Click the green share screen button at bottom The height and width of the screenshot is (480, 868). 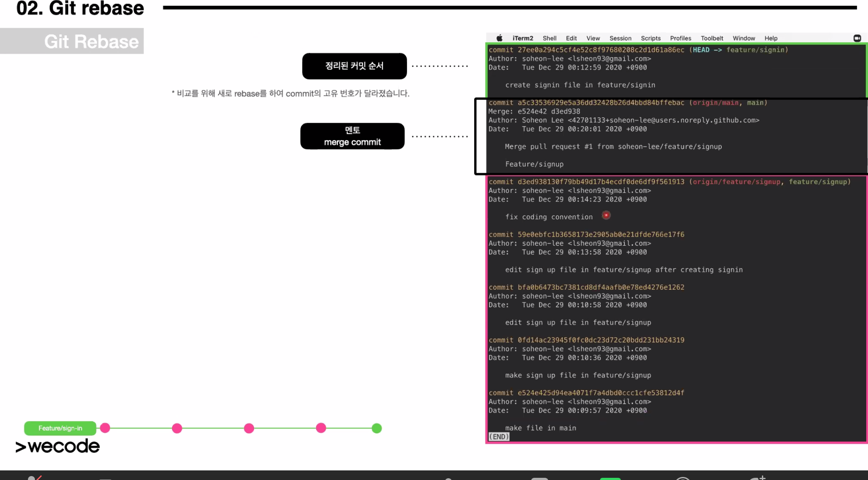(610, 479)
